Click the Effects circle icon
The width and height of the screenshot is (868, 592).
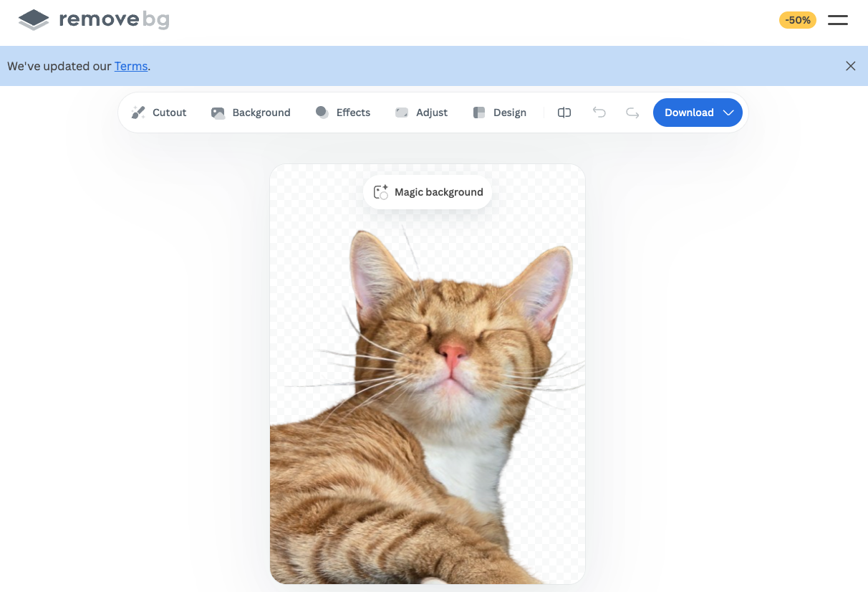pyautogui.click(x=322, y=113)
